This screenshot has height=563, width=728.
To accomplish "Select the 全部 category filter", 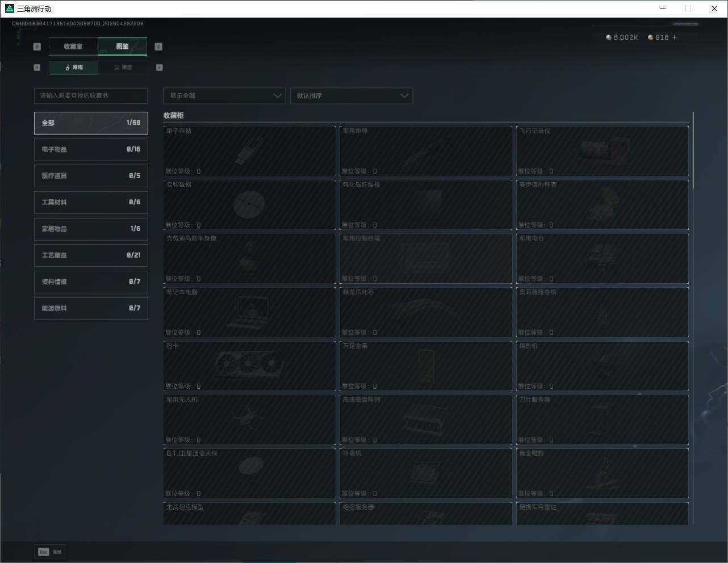I will pyautogui.click(x=91, y=123).
